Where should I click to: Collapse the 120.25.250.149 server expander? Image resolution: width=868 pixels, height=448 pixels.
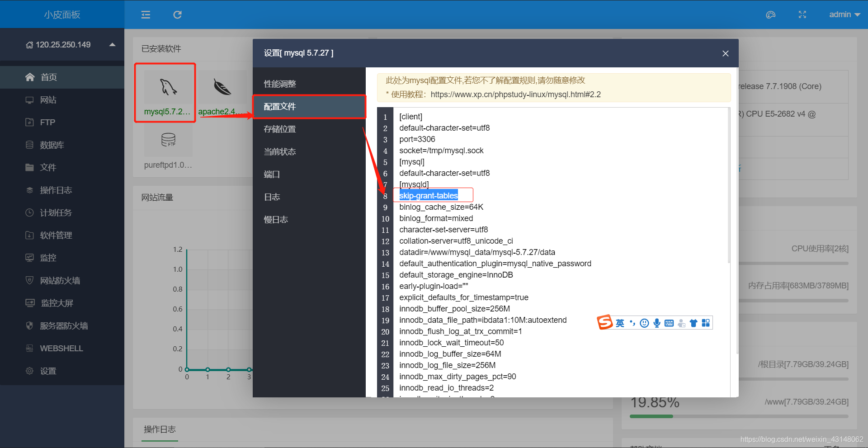[113, 45]
